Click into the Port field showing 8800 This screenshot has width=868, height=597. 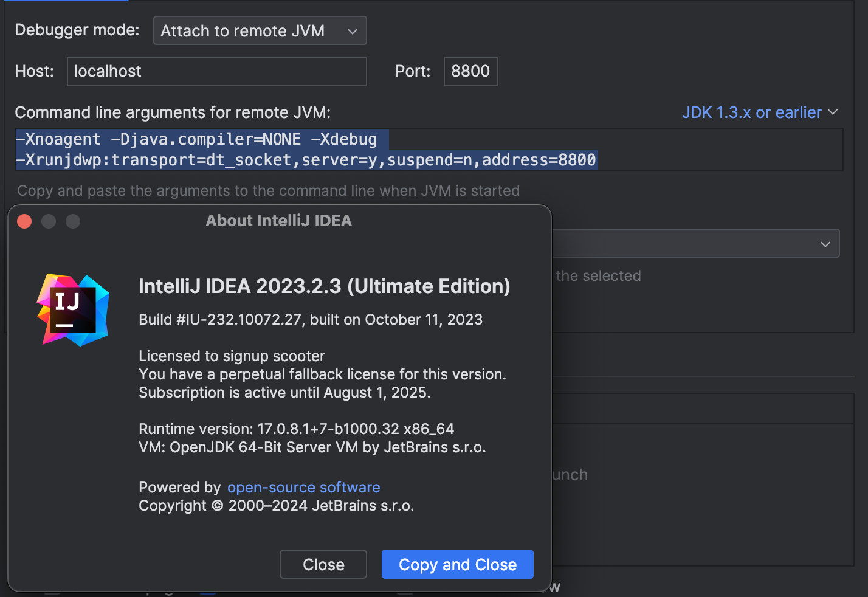(x=470, y=72)
